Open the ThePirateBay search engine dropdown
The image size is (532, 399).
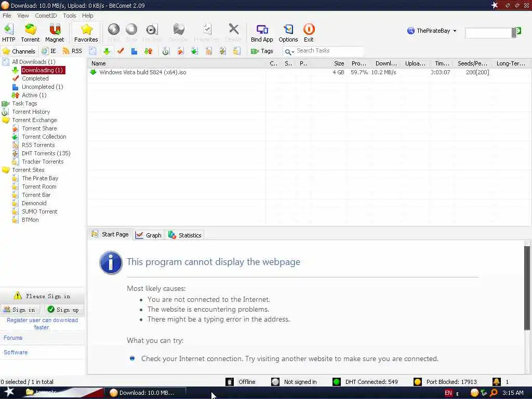click(432, 31)
